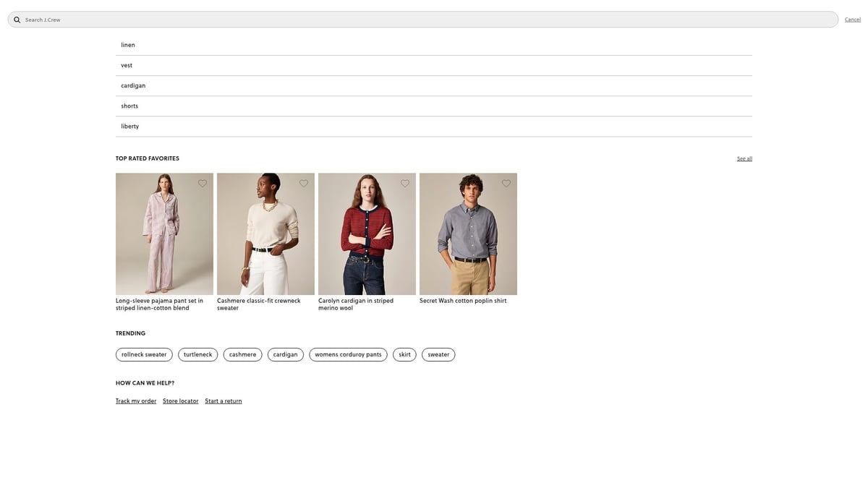
Task: Open the Track my order link
Action: point(136,401)
